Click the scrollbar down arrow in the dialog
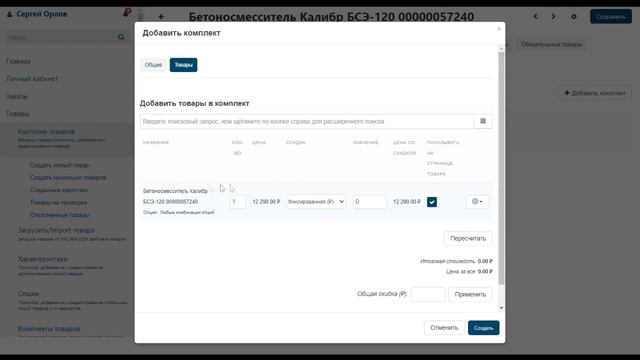 (x=501, y=308)
